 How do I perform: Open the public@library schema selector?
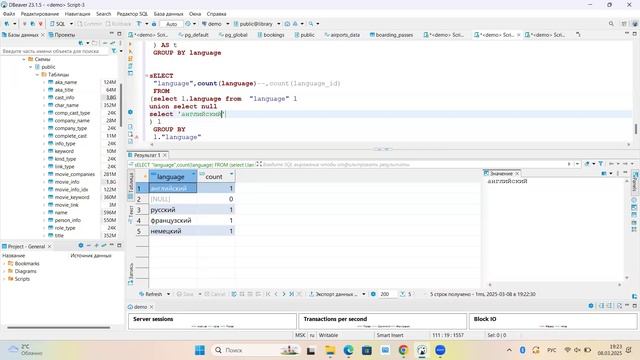(257, 24)
